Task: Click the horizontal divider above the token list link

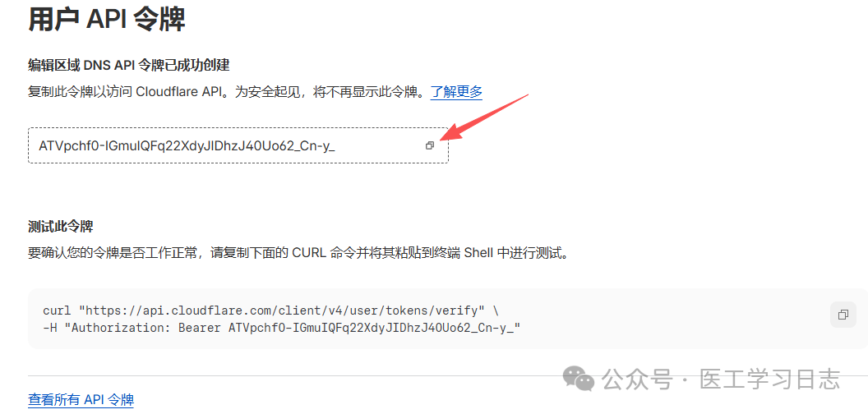Action: [x=434, y=376]
